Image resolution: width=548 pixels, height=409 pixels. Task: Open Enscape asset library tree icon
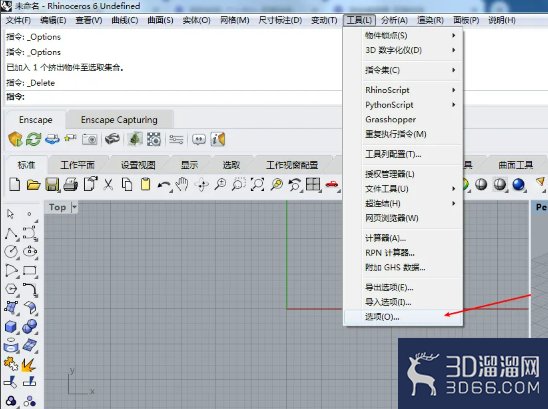(x=135, y=139)
